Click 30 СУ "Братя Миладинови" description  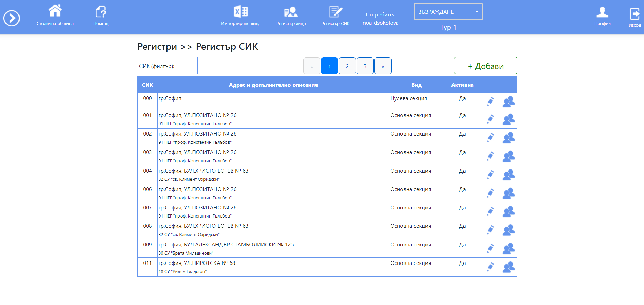[x=186, y=253]
